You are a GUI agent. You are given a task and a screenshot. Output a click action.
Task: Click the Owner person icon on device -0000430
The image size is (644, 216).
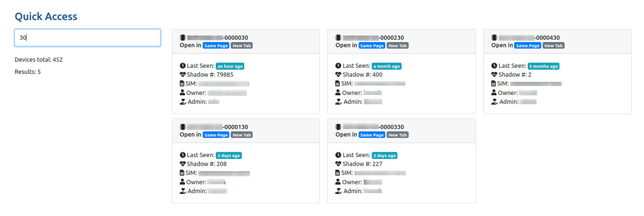click(x=495, y=93)
